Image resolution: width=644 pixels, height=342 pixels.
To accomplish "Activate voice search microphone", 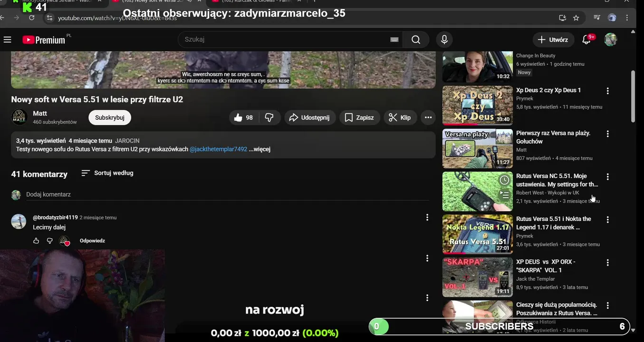I will point(444,39).
